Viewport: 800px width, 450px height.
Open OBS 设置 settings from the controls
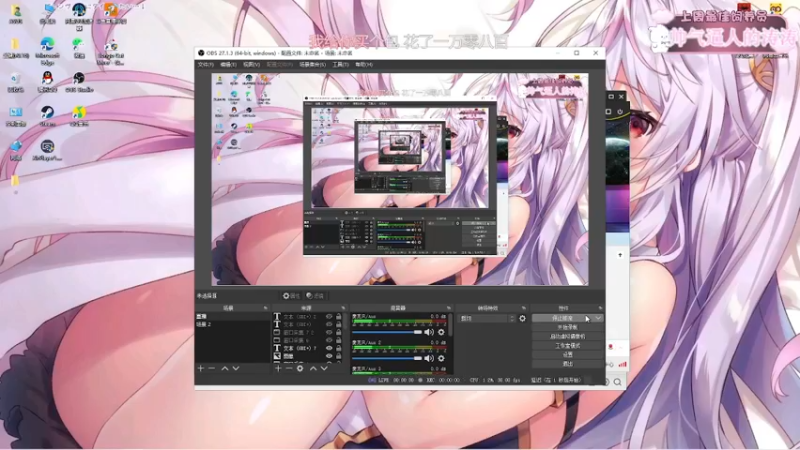coord(567,355)
